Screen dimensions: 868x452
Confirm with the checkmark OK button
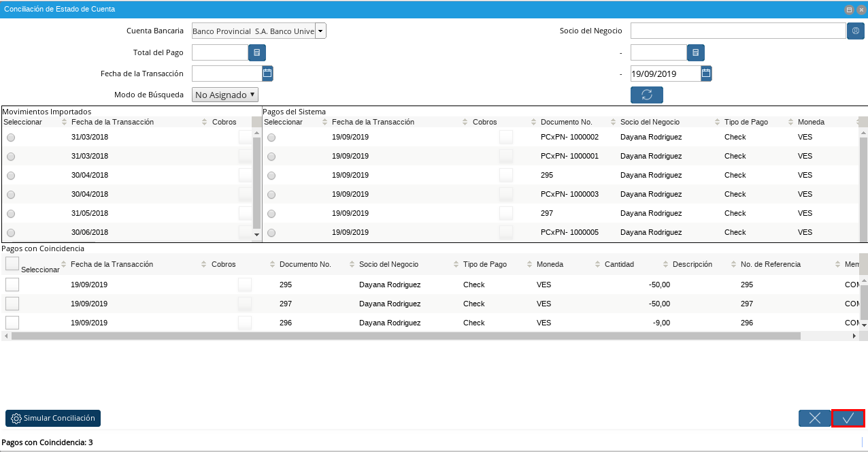pos(848,418)
